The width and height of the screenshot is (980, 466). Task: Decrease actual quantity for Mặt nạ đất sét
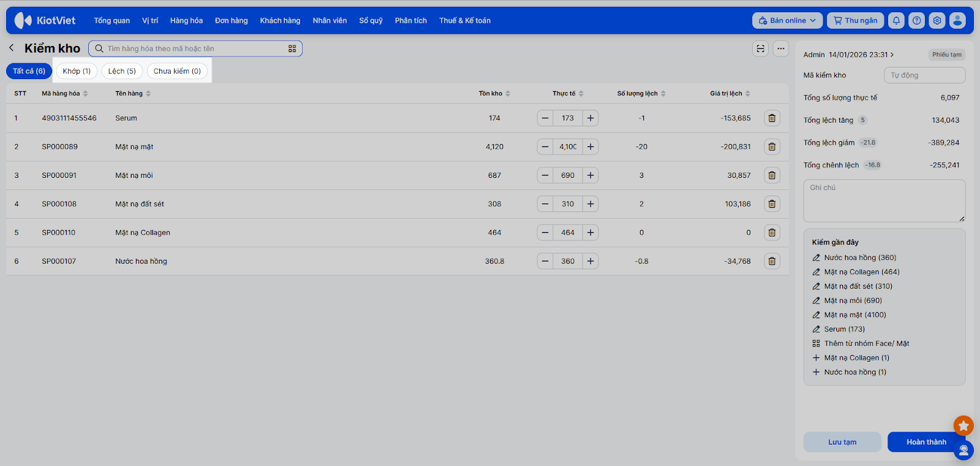(x=545, y=204)
